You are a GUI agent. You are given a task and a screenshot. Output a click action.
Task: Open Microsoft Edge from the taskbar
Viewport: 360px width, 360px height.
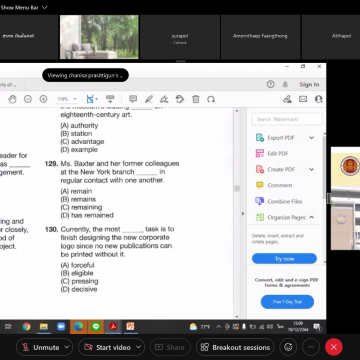78,327
